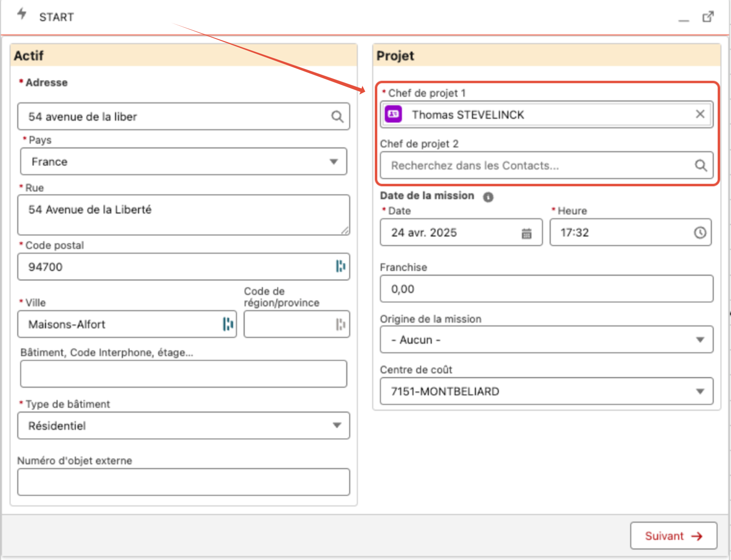This screenshot has width=731, height=560.
Task: Click the Franchise field 0,00
Action: click(x=546, y=289)
